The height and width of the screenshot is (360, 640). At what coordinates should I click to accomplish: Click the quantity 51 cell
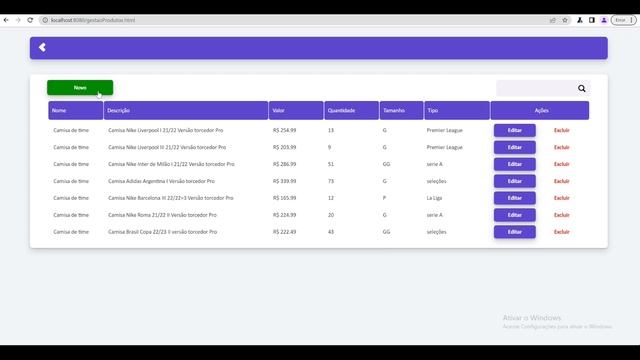tap(331, 164)
